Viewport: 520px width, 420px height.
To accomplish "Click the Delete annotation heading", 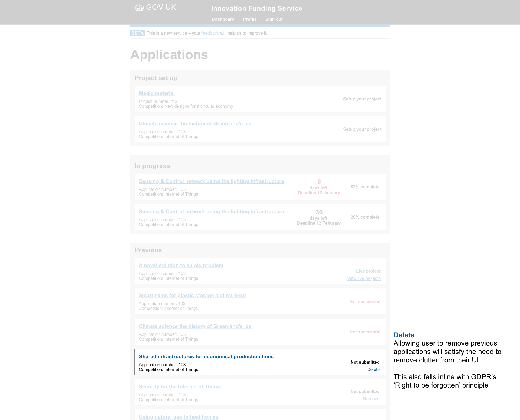I will click(x=404, y=335).
